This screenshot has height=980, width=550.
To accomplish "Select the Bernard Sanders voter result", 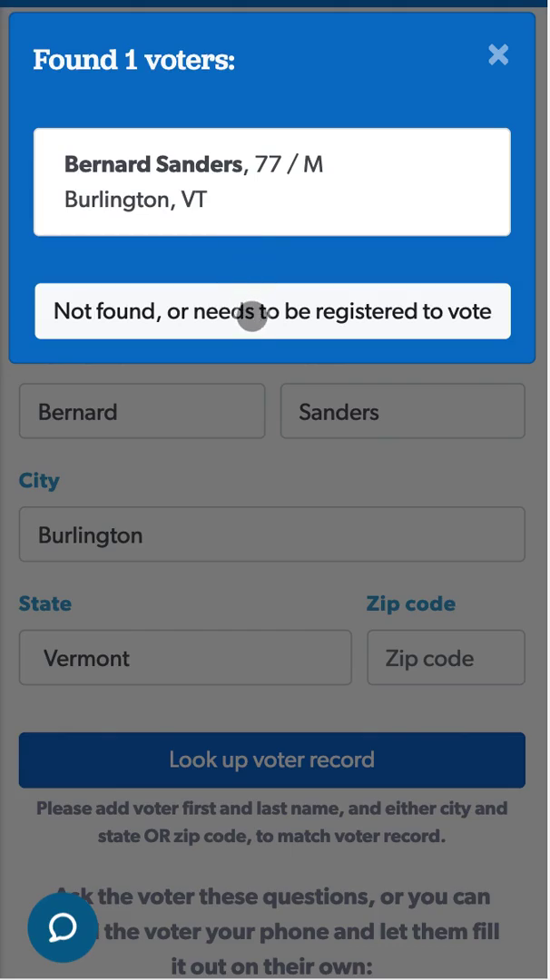I will coord(271,181).
